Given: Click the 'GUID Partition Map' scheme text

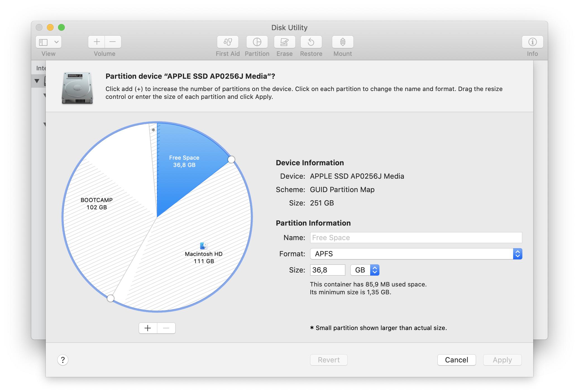Looking at the screenshot, I should pyautogui.click(x=342, y=190).
